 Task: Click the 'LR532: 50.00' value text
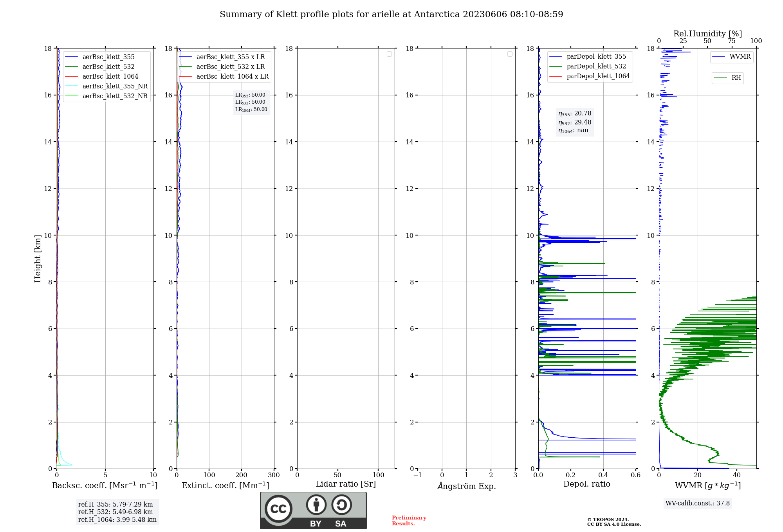click(250, 102)
